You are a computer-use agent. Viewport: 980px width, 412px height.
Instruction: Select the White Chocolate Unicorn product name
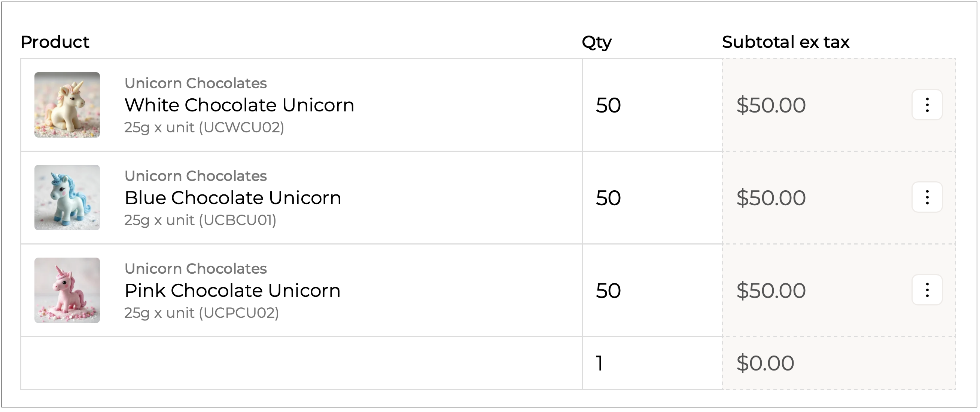point(239,105)
